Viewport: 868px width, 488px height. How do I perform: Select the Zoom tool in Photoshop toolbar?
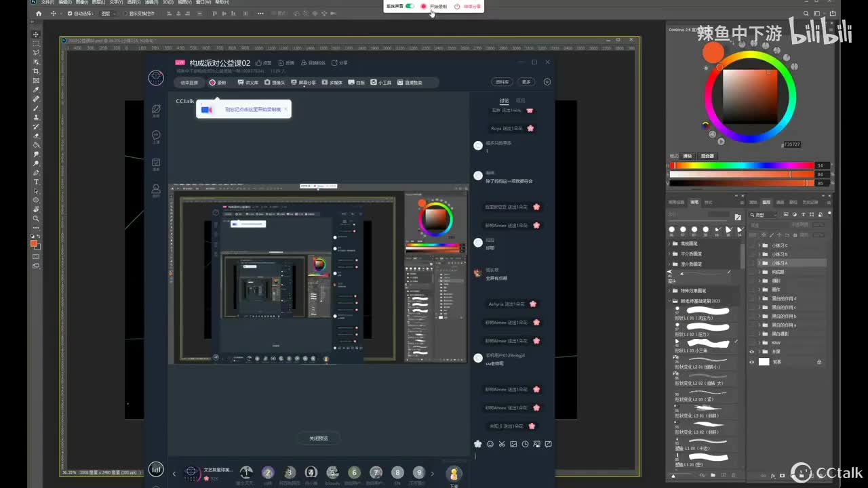pos(37,219)
